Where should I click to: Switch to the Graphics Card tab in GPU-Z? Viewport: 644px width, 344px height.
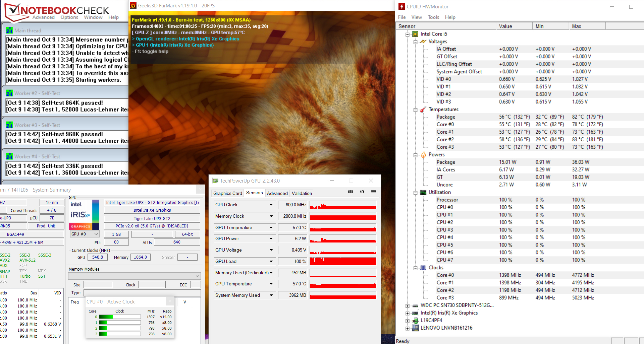(x=228, y=193)
